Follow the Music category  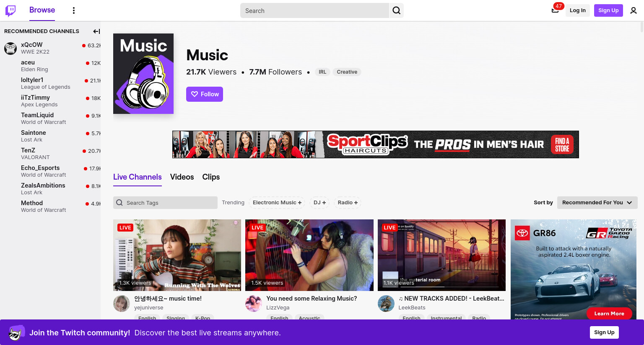coord(205,94)
